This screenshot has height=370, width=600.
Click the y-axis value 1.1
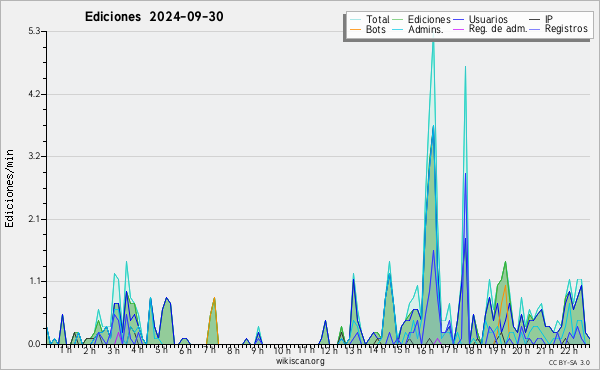[34, 281]
